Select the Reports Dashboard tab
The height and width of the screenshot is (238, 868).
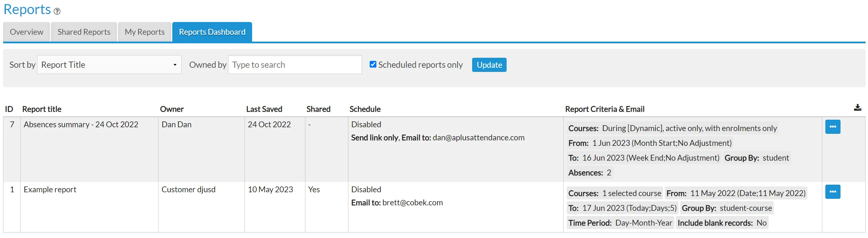pos(212,32)
